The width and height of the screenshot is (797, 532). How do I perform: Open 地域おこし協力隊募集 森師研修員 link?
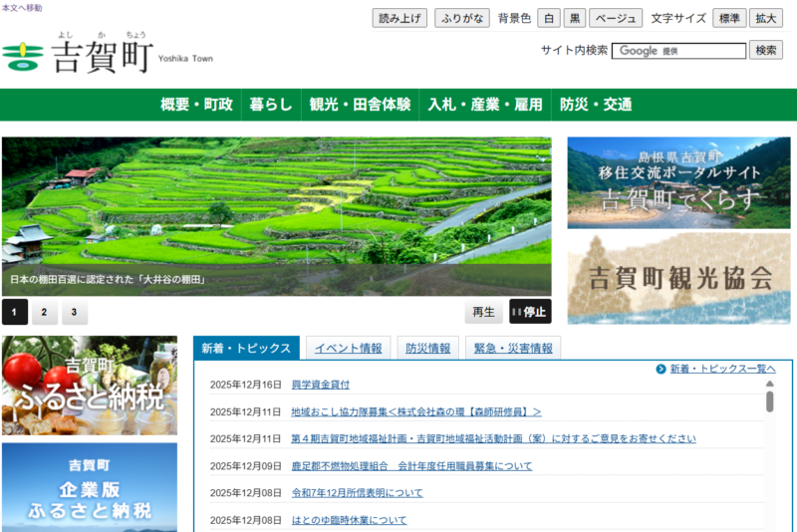coord(416,412)
